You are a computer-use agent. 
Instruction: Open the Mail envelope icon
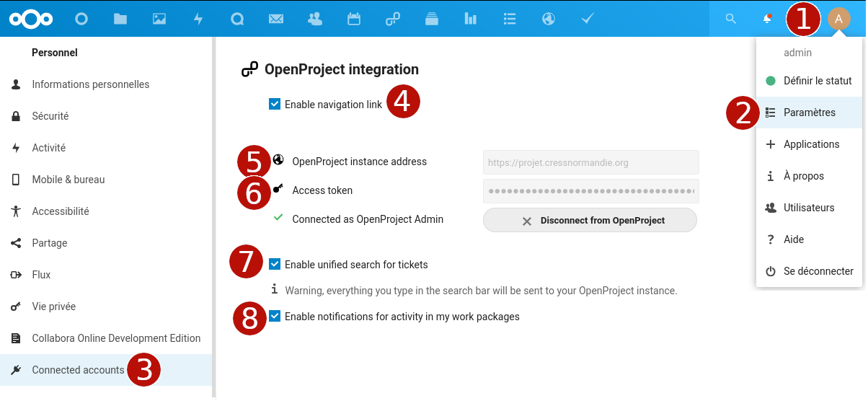pyautogui.click(x=276, y=19)
